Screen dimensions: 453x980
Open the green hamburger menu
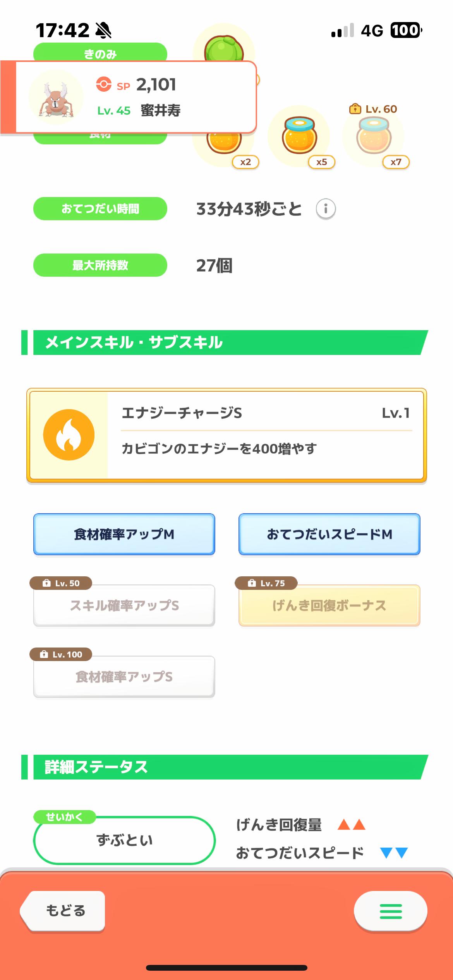pos(390,911)
